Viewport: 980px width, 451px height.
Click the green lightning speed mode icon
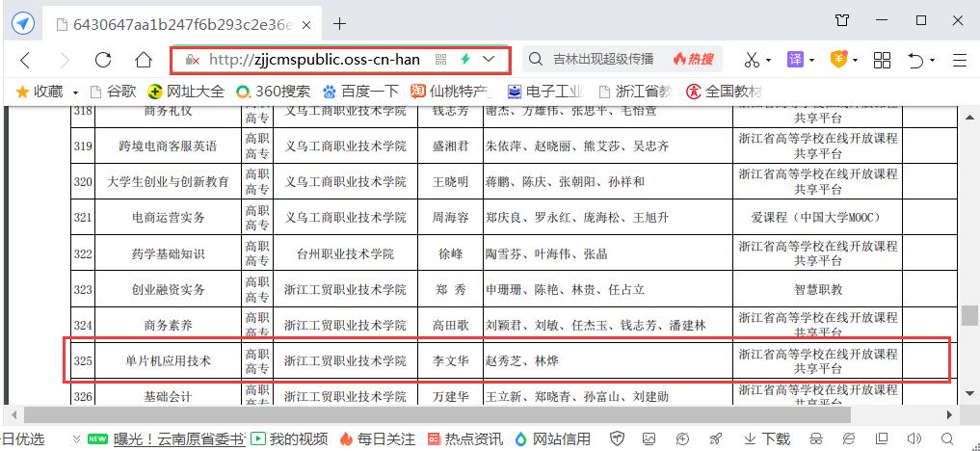coord(465,60)
